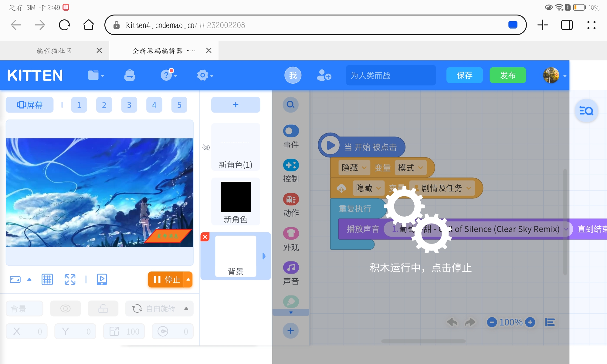Open the pen block category icon

point(291,302)
